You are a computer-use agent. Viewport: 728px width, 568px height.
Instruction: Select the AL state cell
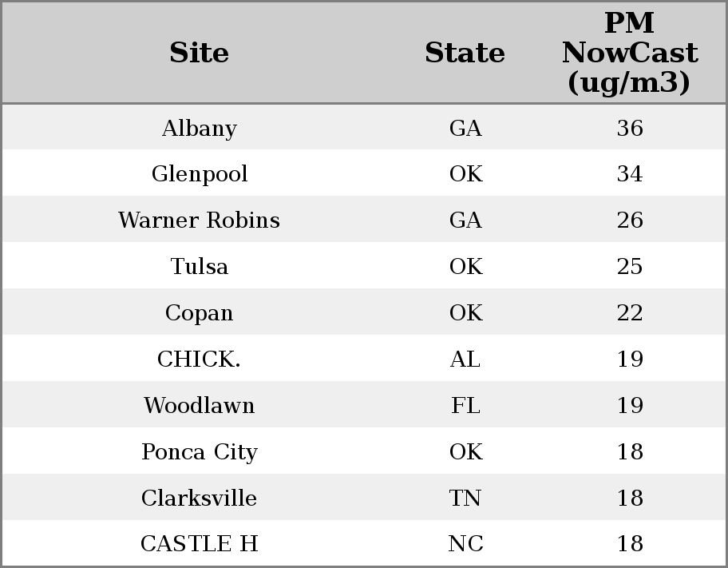(465, 359)
